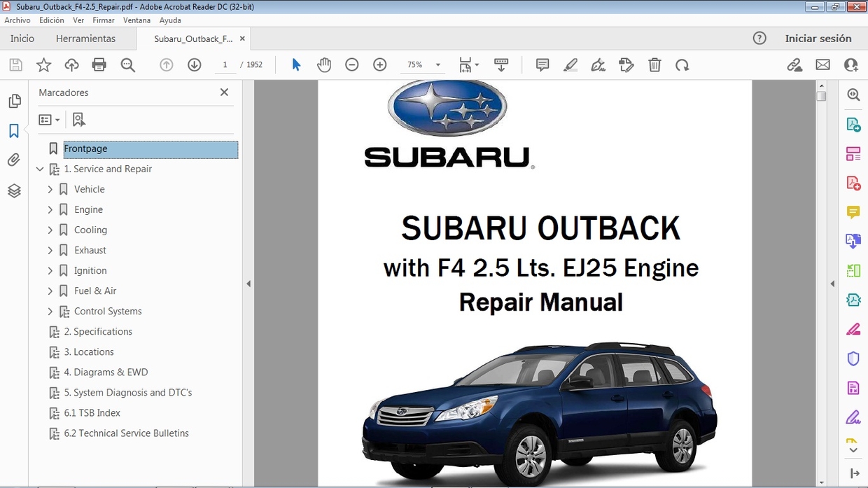
Task: Click Iniciar sesión
Action: coord(820,39)
